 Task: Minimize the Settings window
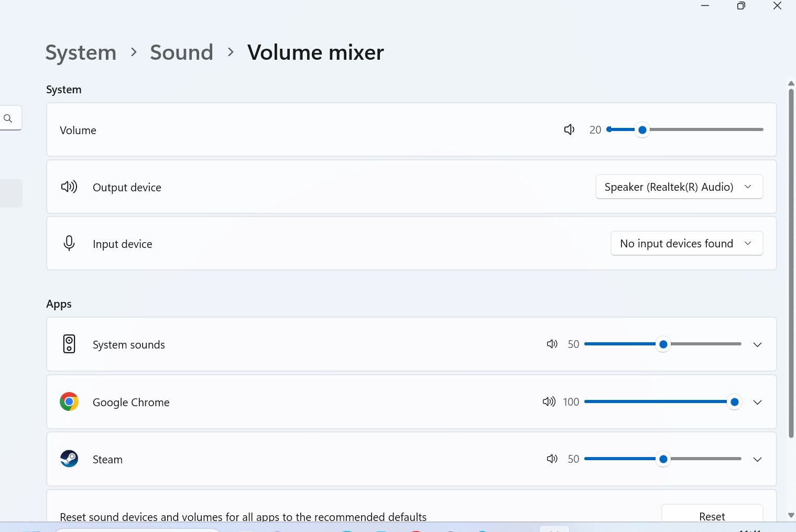705,6
